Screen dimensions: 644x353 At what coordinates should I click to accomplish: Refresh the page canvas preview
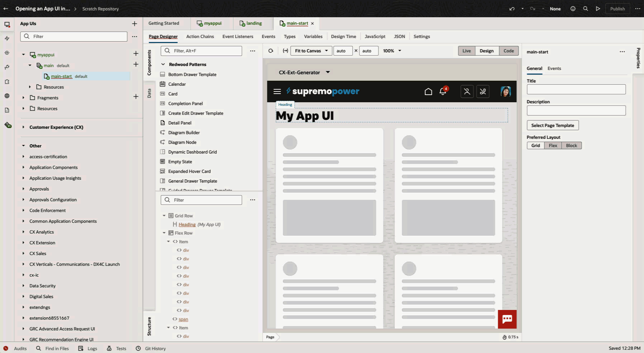[x=271, y=51]
